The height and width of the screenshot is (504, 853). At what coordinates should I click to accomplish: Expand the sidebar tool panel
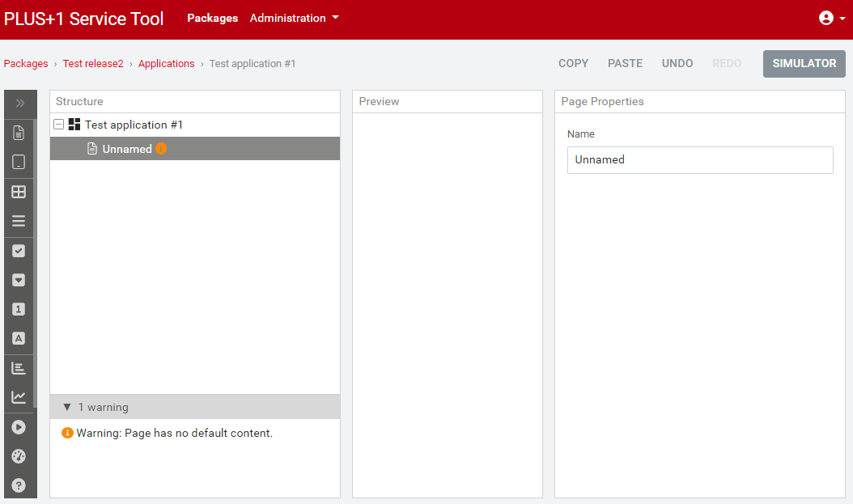click(x=19, y=103)
